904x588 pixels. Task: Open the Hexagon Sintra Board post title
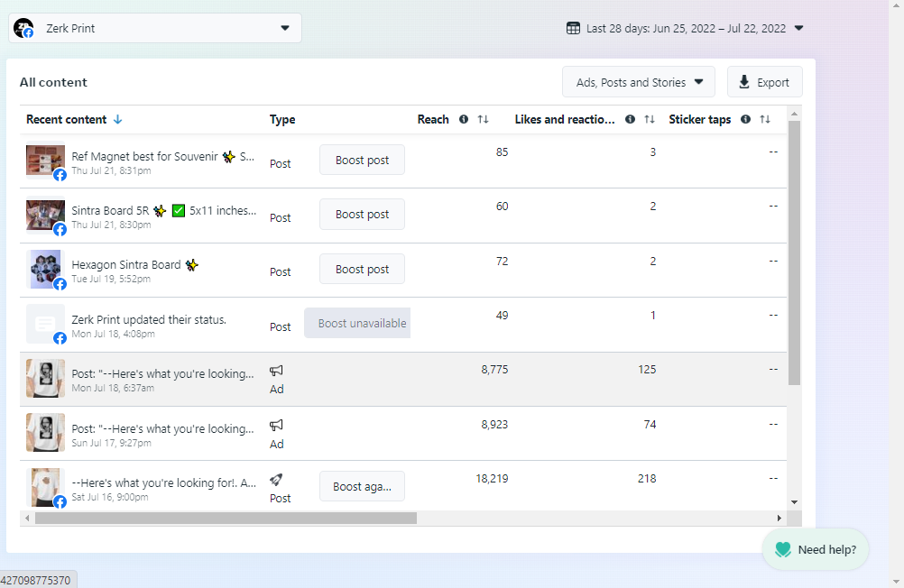[135, 264]
